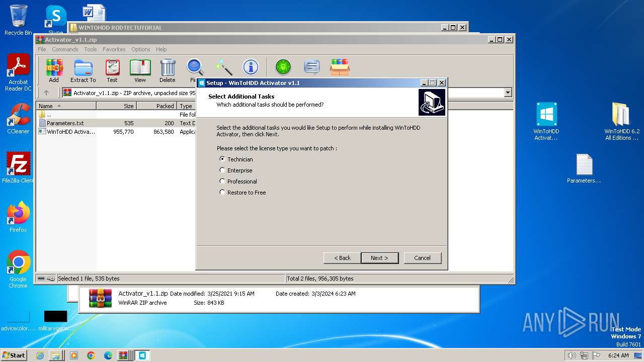Image resolution: width=644 pixels, height=362 pixels.
Task: Click Internet Explorer in the taskbar
Action: pos(40,355)
